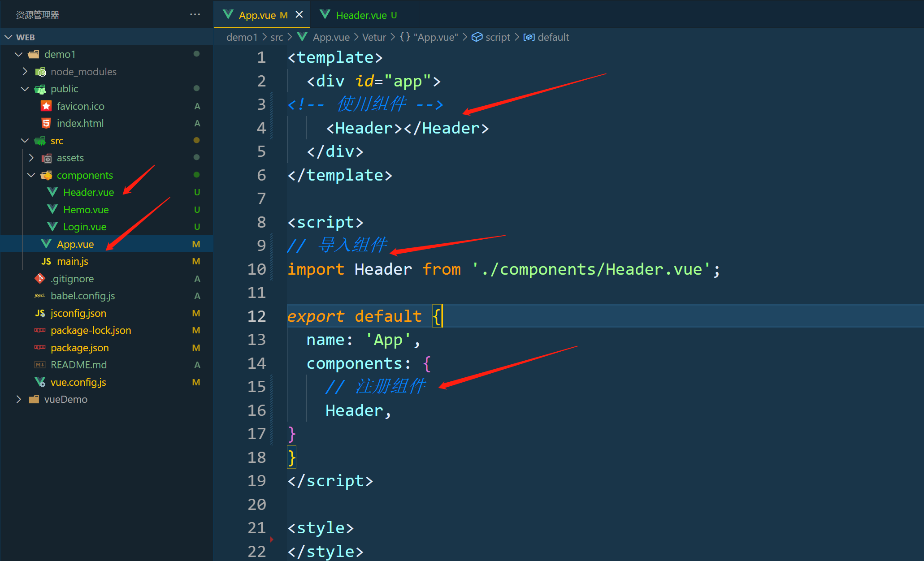Open Login.vue in the explorer
The width and height of the screenshot is (924, 561).
pyautogui.click(x=85, y=227)
